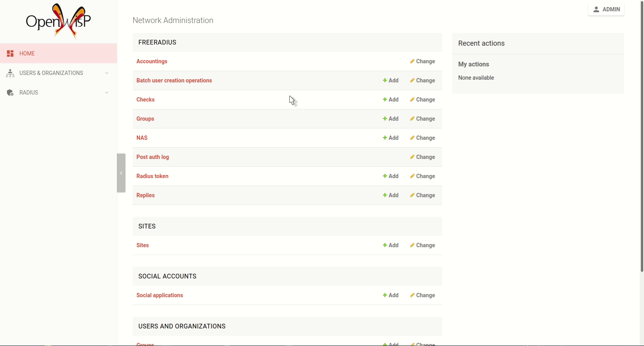The image size is (644, 346).
Task: Click the RADIUS shield icon
Action: click(x=10, y=93)
